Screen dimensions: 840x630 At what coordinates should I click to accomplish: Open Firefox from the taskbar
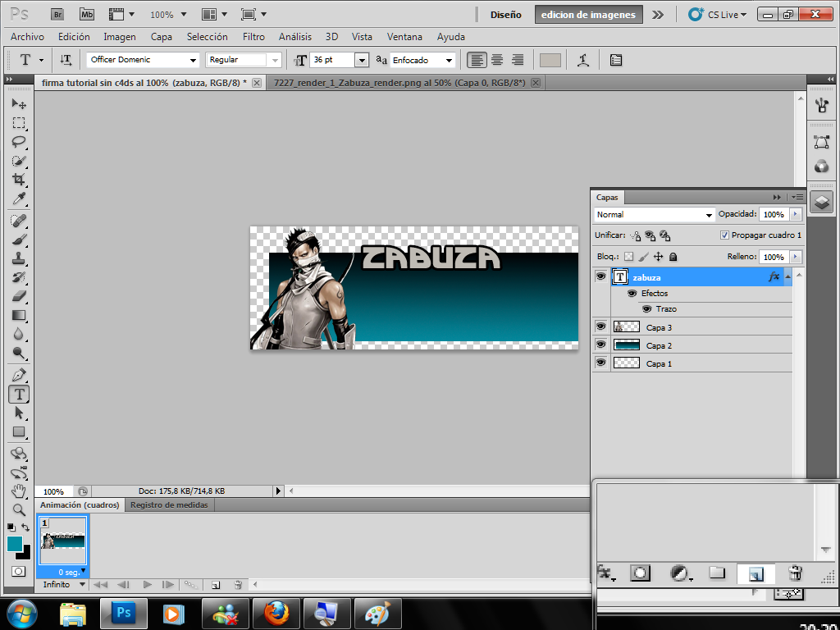(x=276, y=614)
